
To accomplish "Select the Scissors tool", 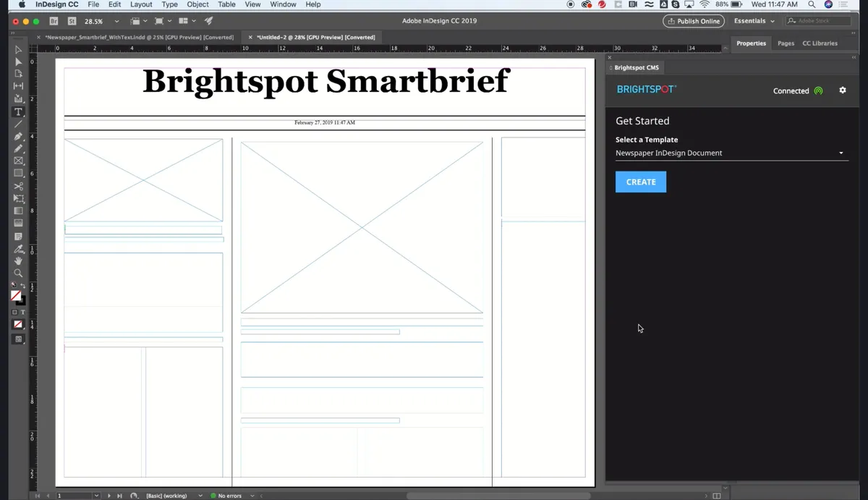I will click(x=18, y=186).
